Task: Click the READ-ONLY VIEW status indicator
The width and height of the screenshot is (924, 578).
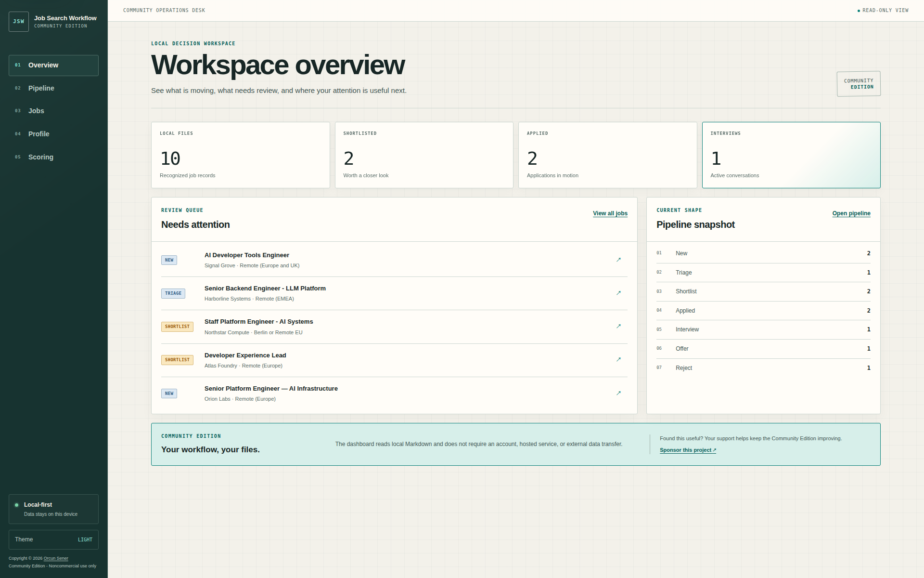Action: click(x=883, y=10)
